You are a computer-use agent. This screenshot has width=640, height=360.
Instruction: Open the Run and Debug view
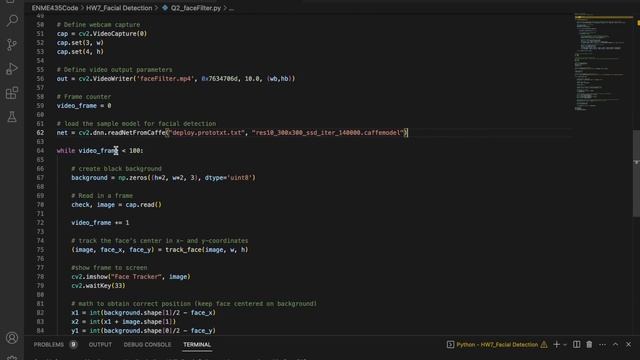(x=12, y=69)
